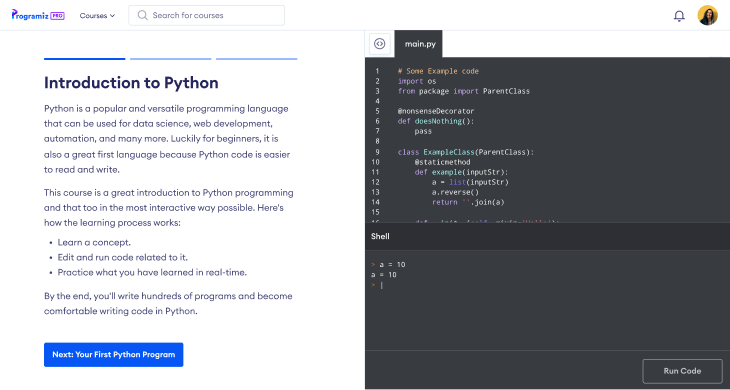Click '# Some Example code' comment line

click(x=438, y=71)
